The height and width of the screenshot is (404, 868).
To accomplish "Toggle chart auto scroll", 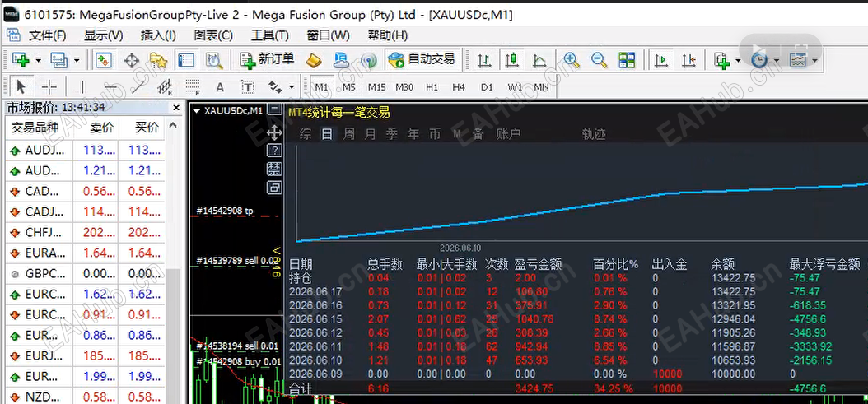I will [660, 60].
